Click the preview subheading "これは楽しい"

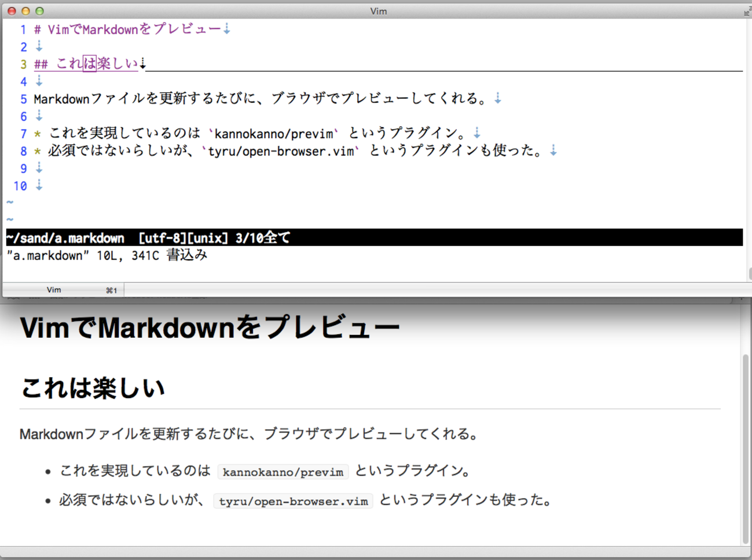click(x=93, y=388)
